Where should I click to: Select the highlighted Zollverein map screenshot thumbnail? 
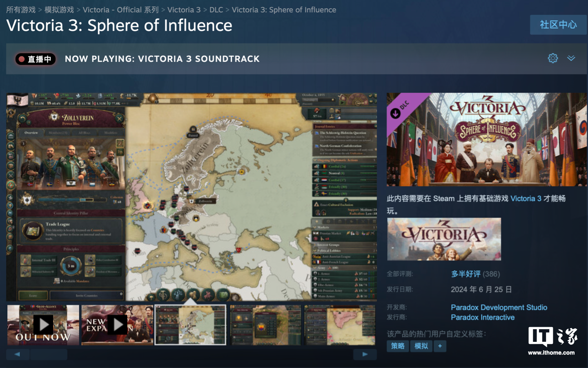190,325
